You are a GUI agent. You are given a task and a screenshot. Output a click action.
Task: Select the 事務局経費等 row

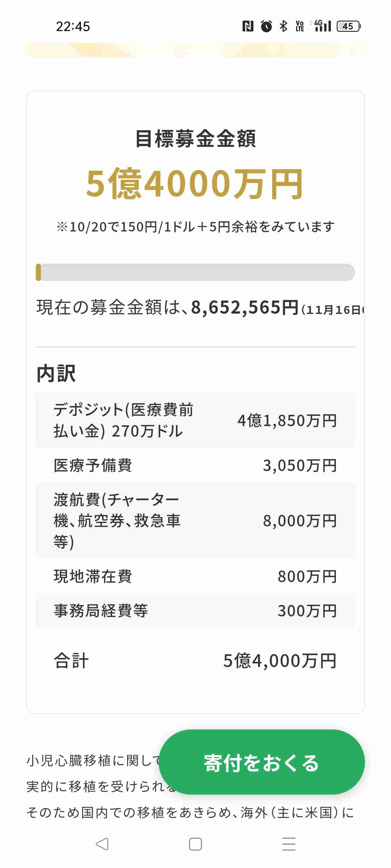(x=195, y=610)
